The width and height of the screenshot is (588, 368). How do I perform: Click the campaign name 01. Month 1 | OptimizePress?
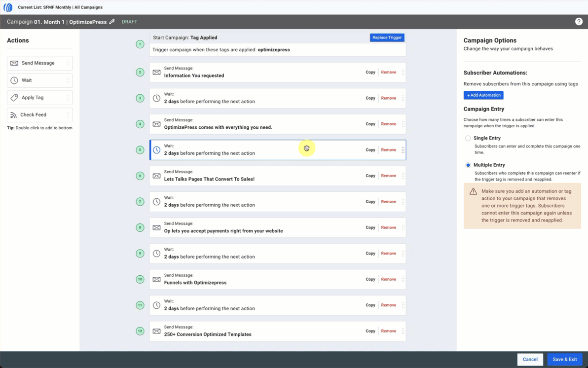click(71, 22)
